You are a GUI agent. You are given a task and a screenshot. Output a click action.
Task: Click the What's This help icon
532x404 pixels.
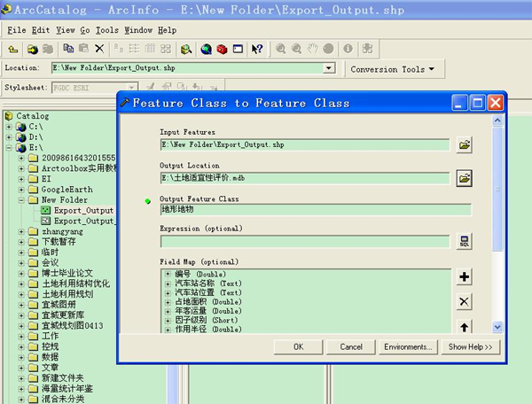point(256,49)
